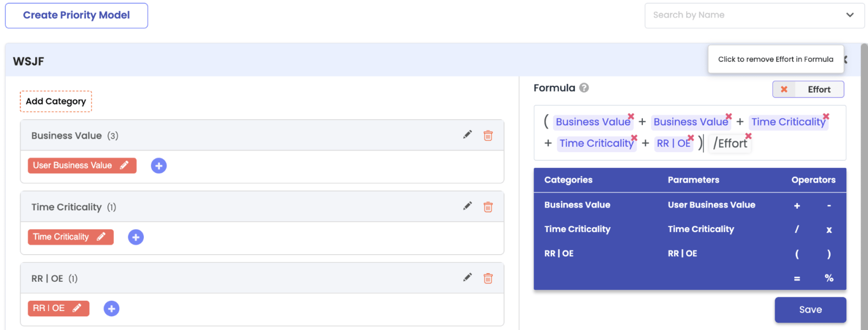
Task: Remove Effort divisor from the formula
Action: pyautogui.click(x=748, y=136)
